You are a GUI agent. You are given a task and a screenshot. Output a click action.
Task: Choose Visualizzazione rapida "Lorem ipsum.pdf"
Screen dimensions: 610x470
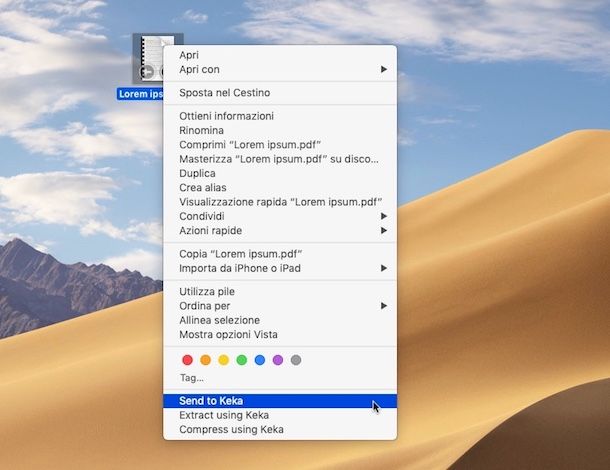click(280, 202)
